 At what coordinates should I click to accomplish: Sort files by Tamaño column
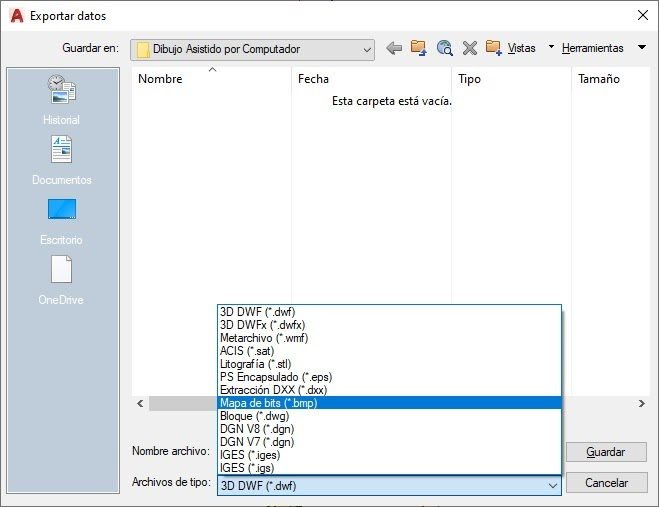(x=611, y=79)
